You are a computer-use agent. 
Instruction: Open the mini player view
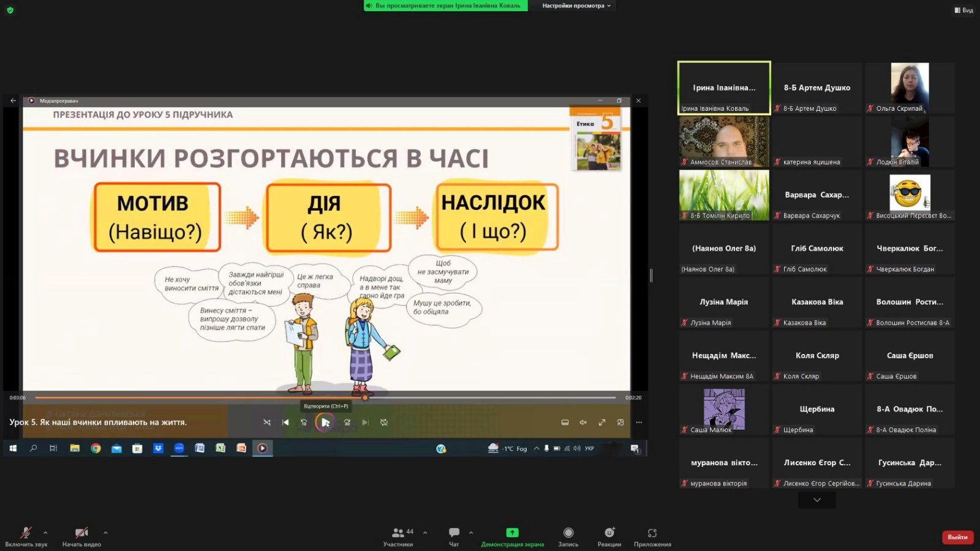tap(620, 422)
